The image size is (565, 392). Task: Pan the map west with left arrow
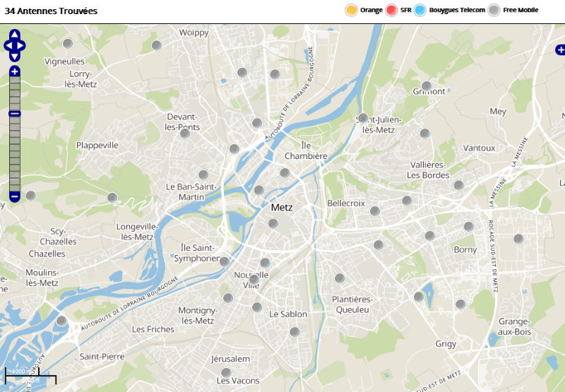pos(7,46)
